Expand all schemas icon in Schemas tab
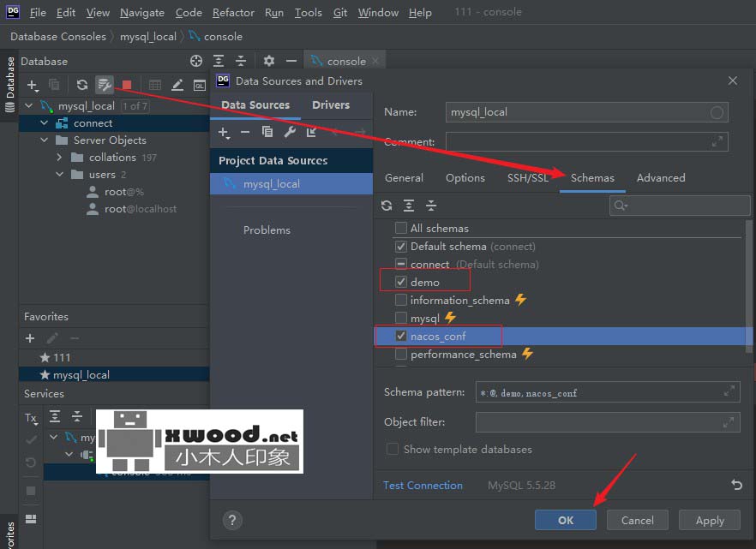The image size is (756, 549). tap(409, 206)
